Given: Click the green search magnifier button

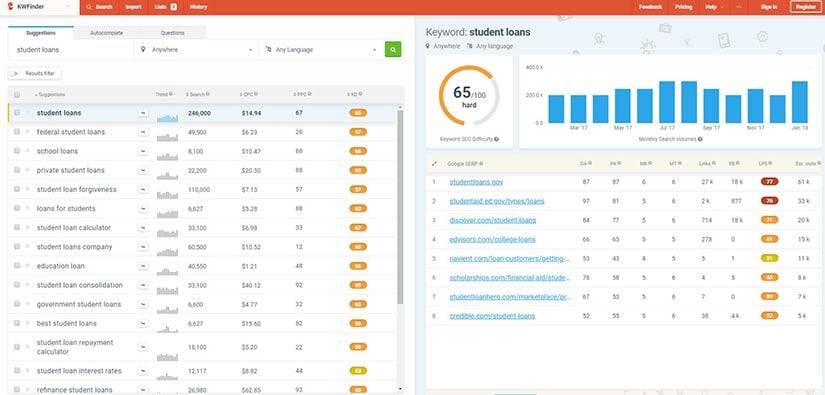Looking at the screenshot, I should tap(393, 49).
